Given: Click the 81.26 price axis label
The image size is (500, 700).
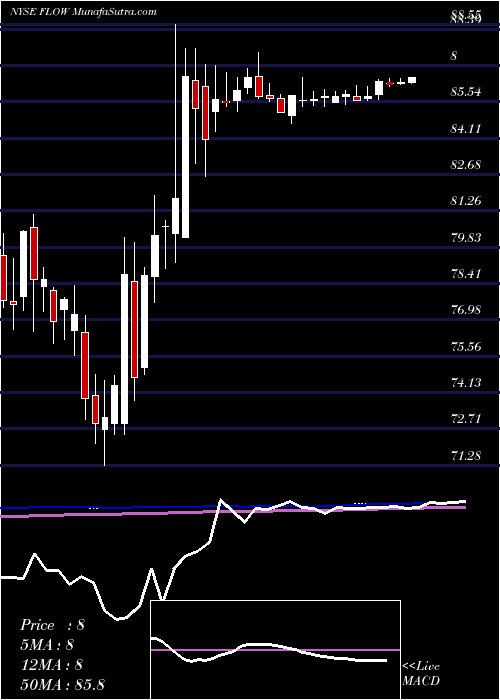Looking at the screenshot, I should click(x=467, y=201).
